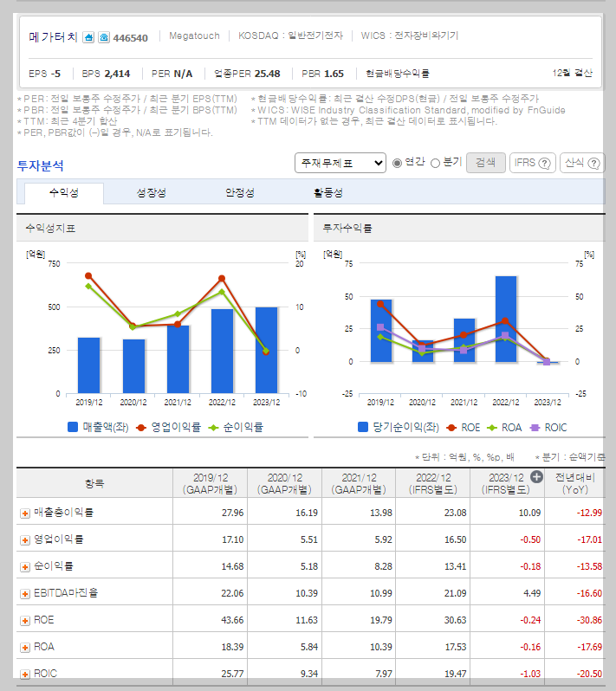The width and height of the screenshot is (616, 691).
Task: Click the 메가터치 company name
Action: [54, 37]
